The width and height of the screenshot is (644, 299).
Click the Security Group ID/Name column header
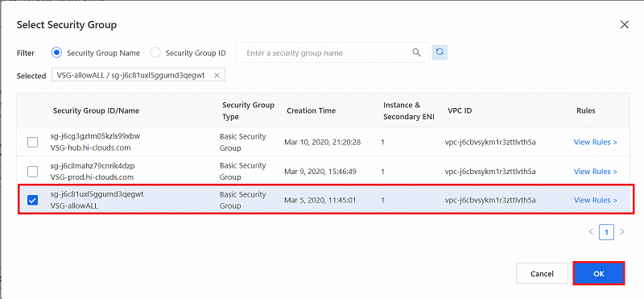[x=96, y=110]
